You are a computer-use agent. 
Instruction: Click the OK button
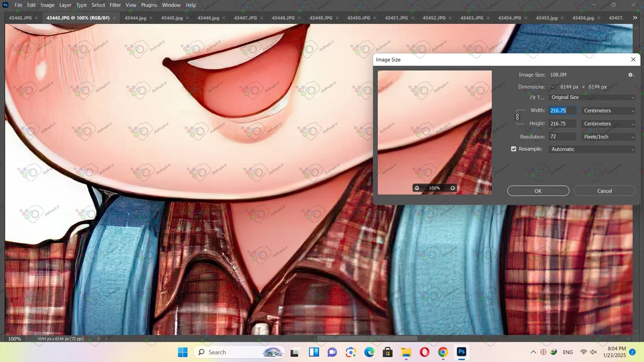(538, 191)
